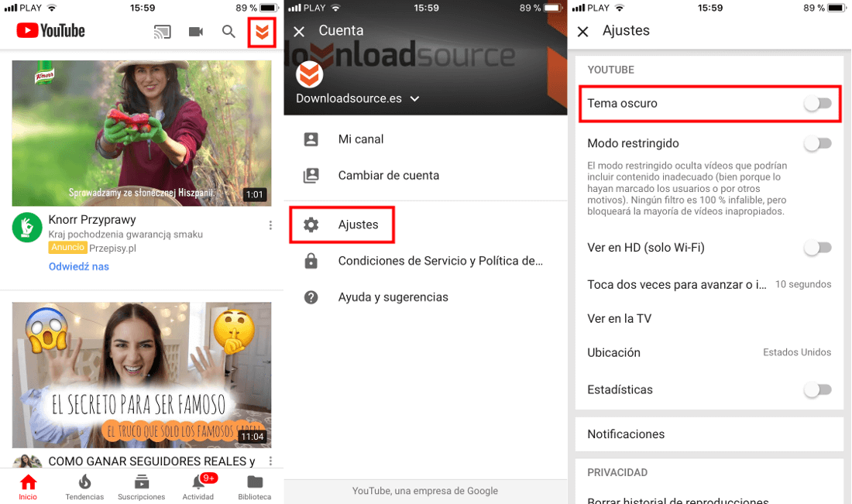Toggle the Estadísticas switch

pyautogui.click(x=818, y=389)
